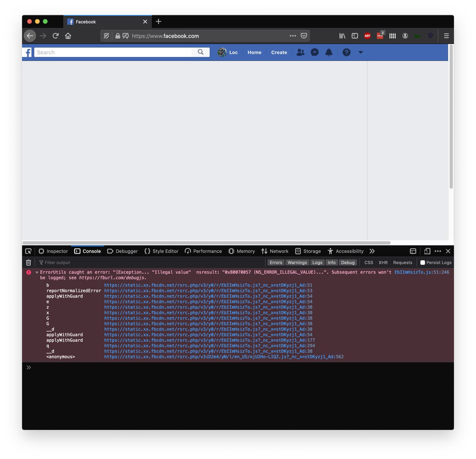Open a new browser tab
This screenshot has height=459, width=476.
[159, 21]
